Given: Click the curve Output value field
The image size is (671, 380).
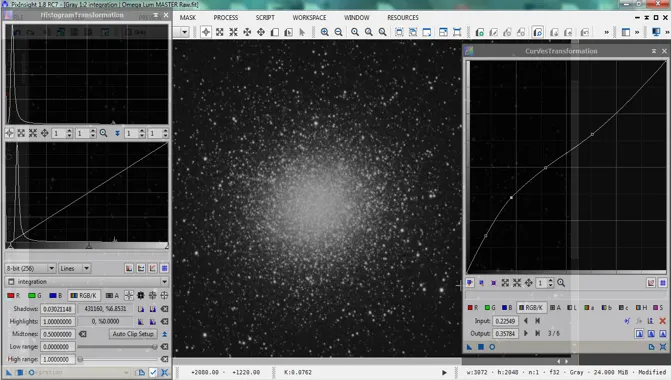Looking at the screenshot, I should click(505, 333).
